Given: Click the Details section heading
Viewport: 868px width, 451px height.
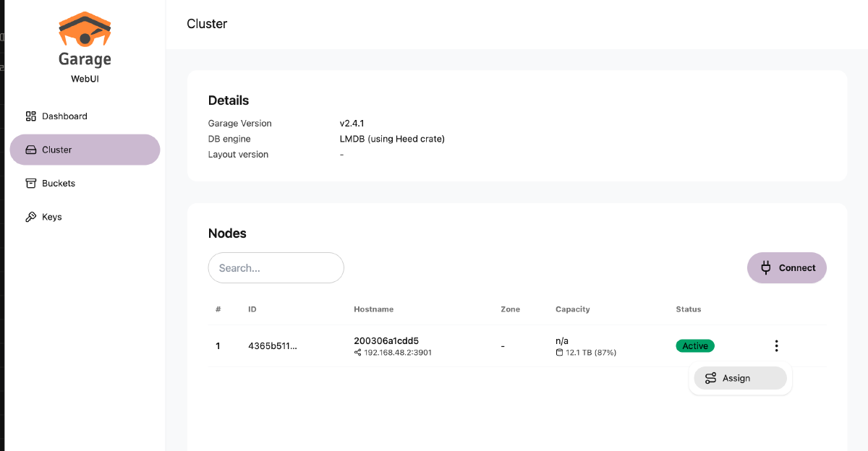Looking at the screenshot, I should click(229, 100).
